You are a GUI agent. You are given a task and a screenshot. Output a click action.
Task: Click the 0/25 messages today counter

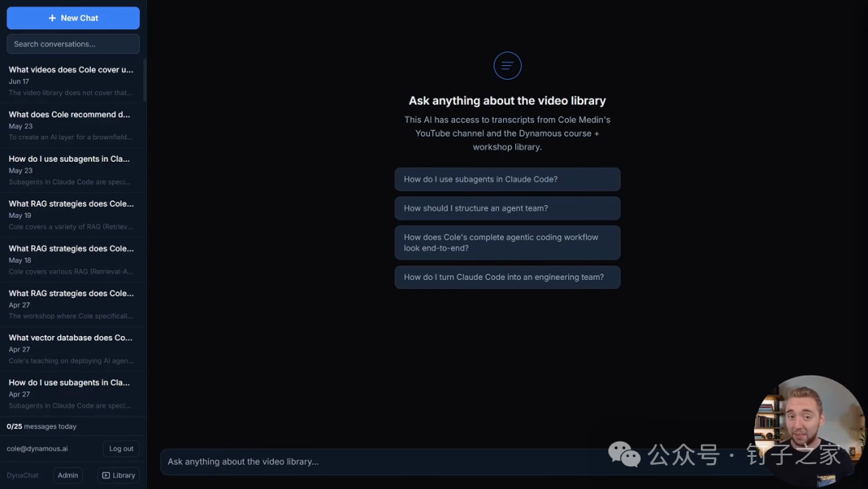click(x=42, y=426)
